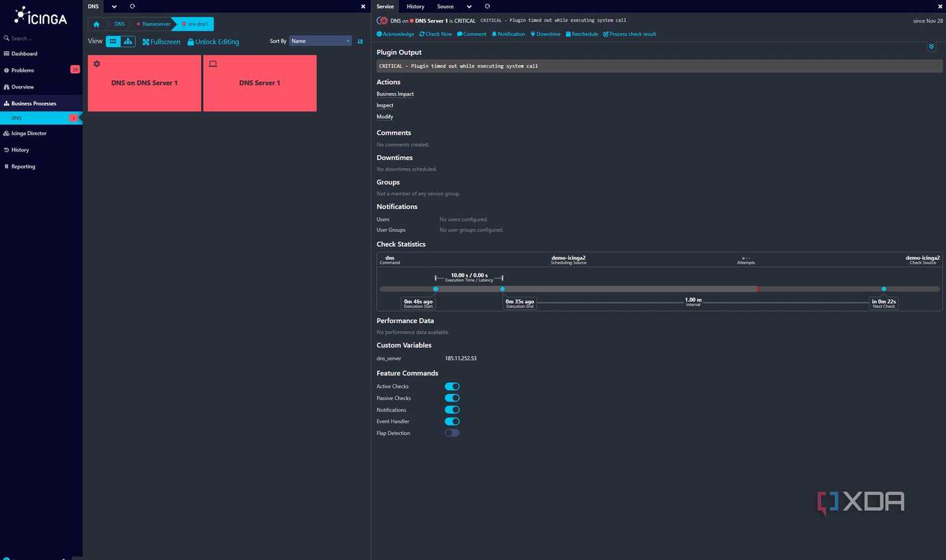
Task: Switch to the History tab in the service panel
Action: tap(416, 7)
